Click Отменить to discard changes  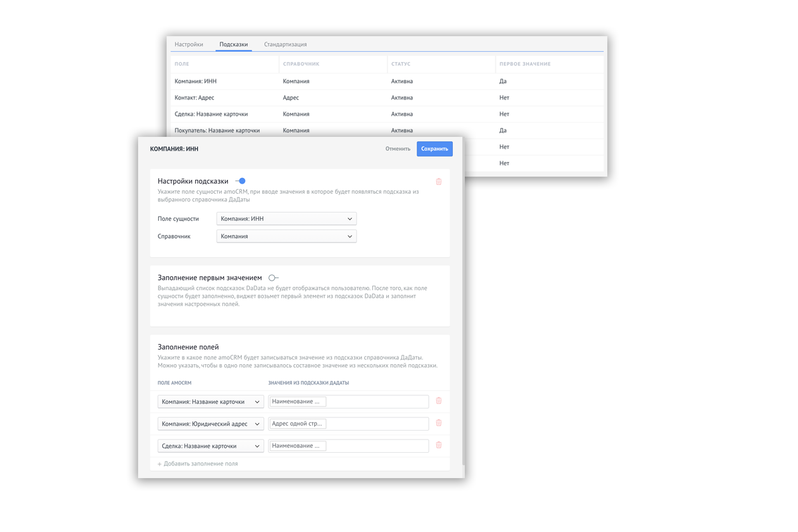click(x=398, y=149)
